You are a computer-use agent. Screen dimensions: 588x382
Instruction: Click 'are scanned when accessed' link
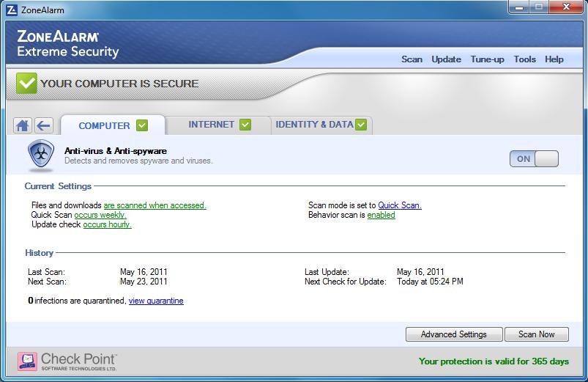pos(155,205)
